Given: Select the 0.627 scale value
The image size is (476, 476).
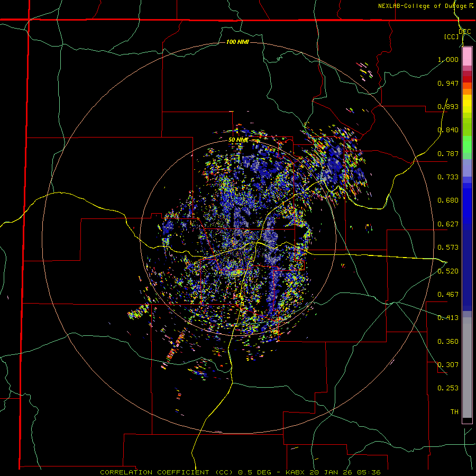Looking at the screenshot, I should click(448, 224).
